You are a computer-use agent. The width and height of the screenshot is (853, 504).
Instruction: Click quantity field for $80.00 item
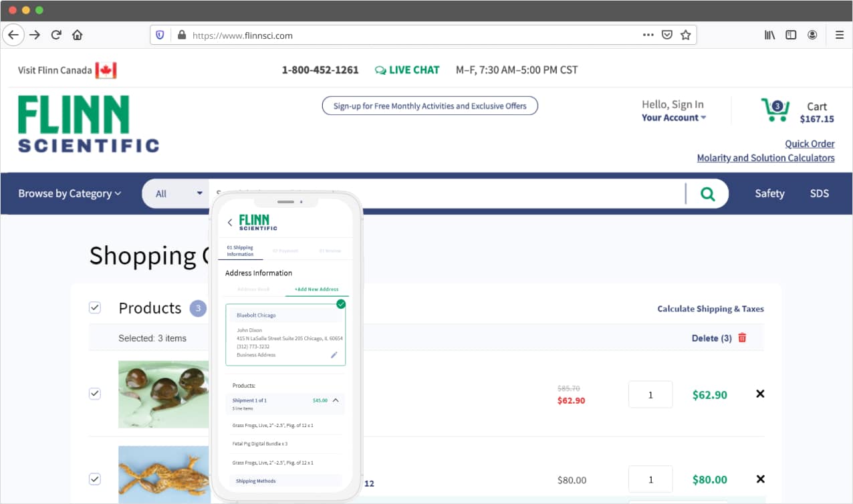pyautogui.click(x=650, y=479)
